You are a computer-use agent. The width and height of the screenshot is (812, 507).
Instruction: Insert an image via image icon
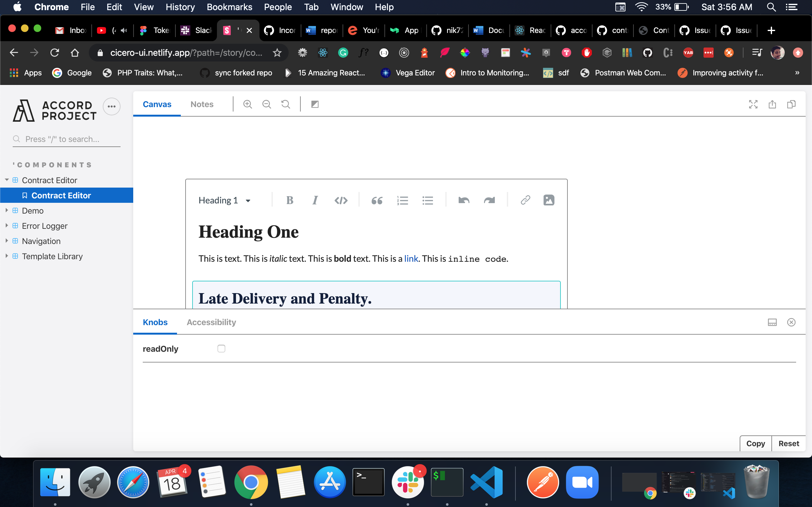pos(549,200)
